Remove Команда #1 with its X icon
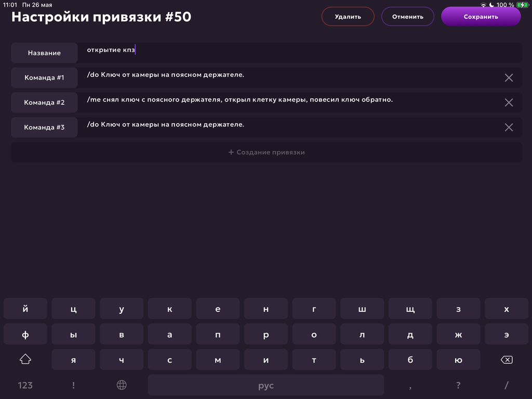Viewport: 532px width, 399px height. 509,78
